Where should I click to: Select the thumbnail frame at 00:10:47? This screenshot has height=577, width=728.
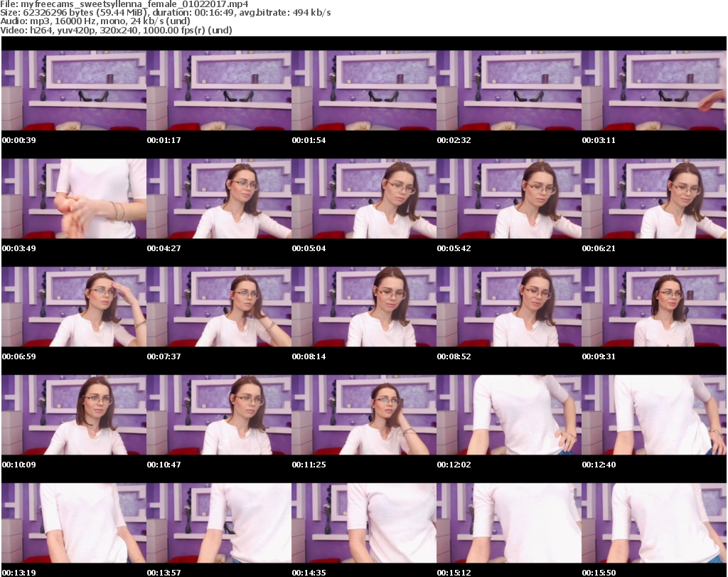point(219,415)
